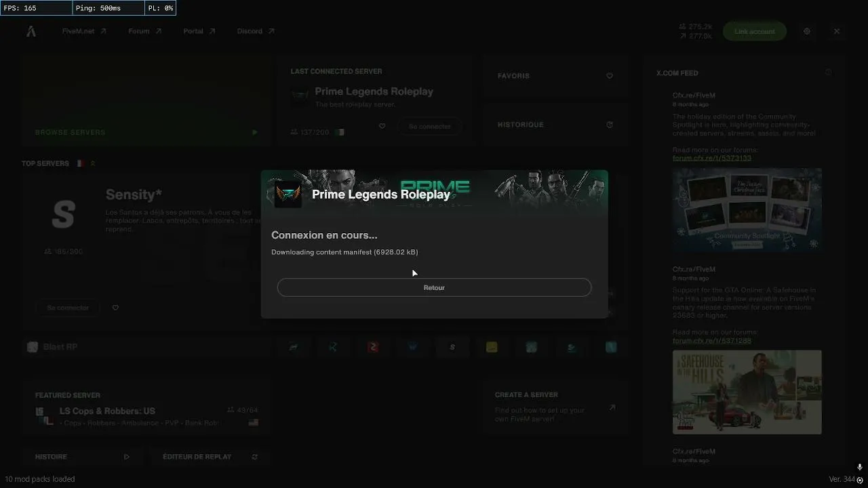Open the FiveM.net external link
This screenshot has height=488, width=868.
coord(84,31)
